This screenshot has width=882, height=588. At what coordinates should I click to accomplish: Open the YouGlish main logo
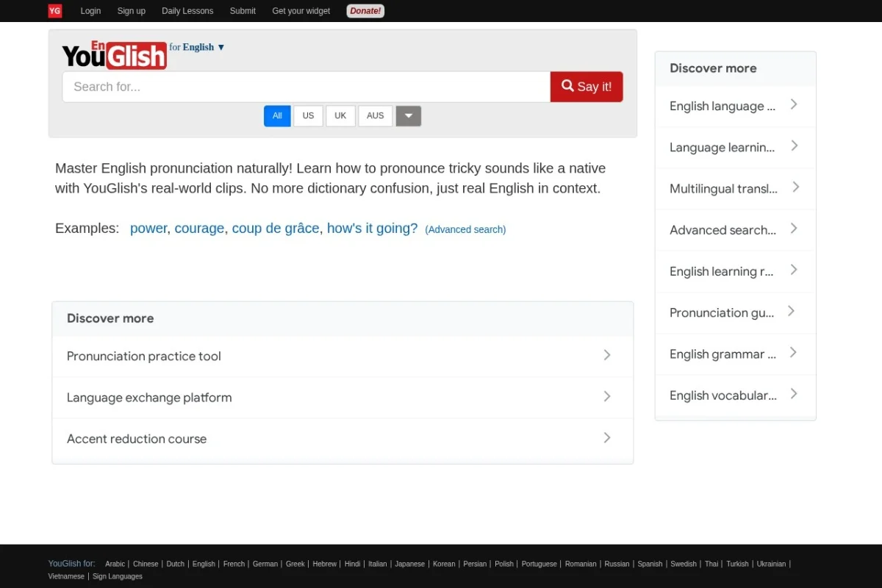(x=115, y=55)
